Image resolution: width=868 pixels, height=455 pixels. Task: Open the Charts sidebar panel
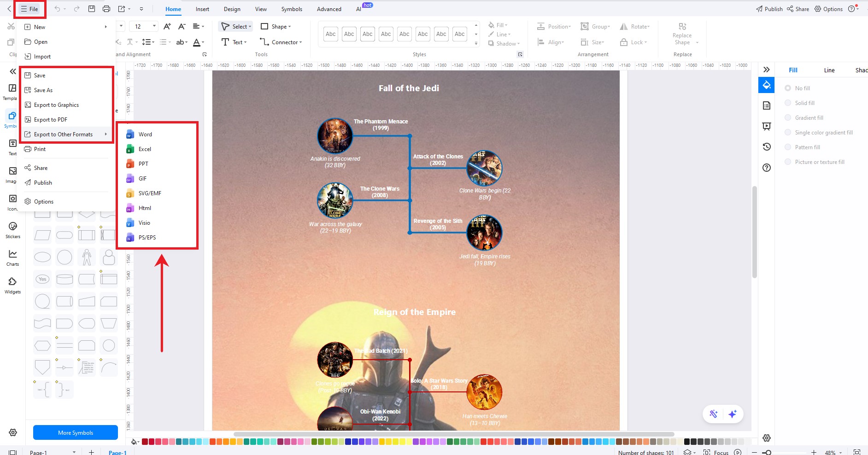(x=12, y=257)
